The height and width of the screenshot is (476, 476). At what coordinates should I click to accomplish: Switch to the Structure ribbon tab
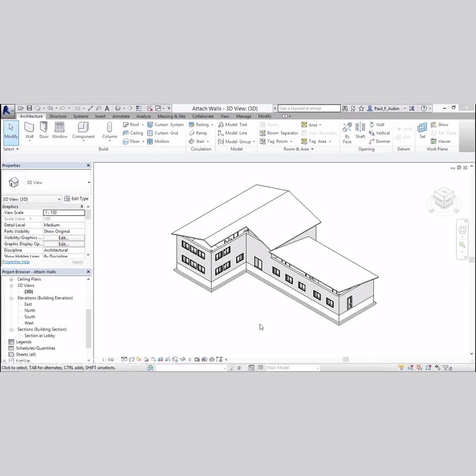pos(58,116)
